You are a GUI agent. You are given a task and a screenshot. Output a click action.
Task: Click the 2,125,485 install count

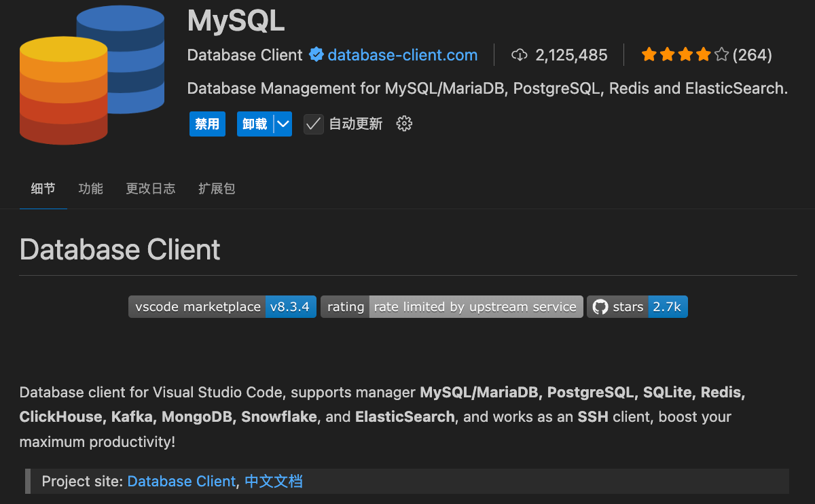(x=571, y=55)
